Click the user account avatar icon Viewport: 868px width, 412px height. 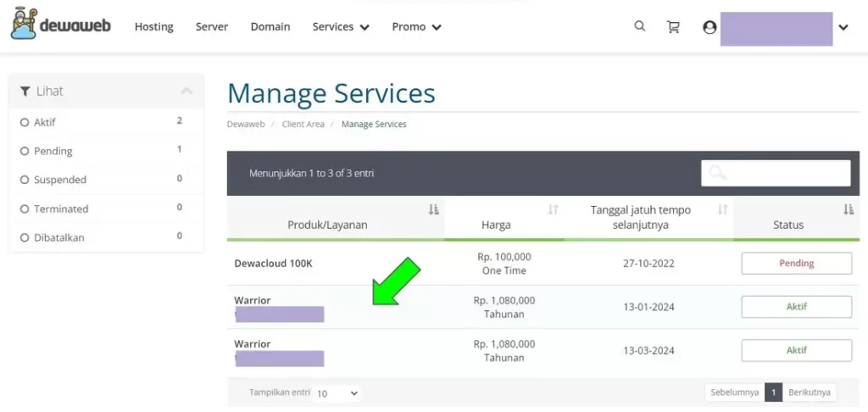(x=709, y=27)
